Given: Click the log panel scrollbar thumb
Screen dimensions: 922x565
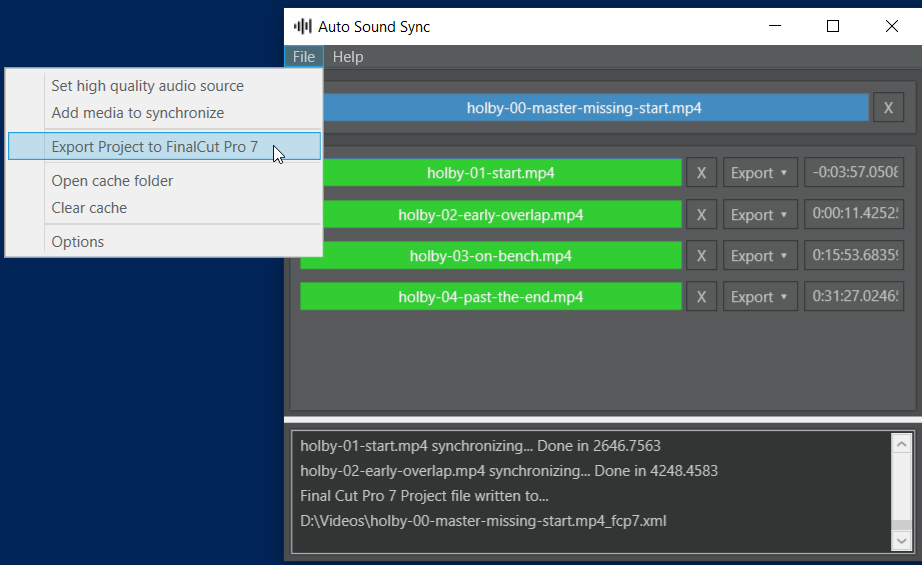Looking at the screenshot, I should pos(901,525).
